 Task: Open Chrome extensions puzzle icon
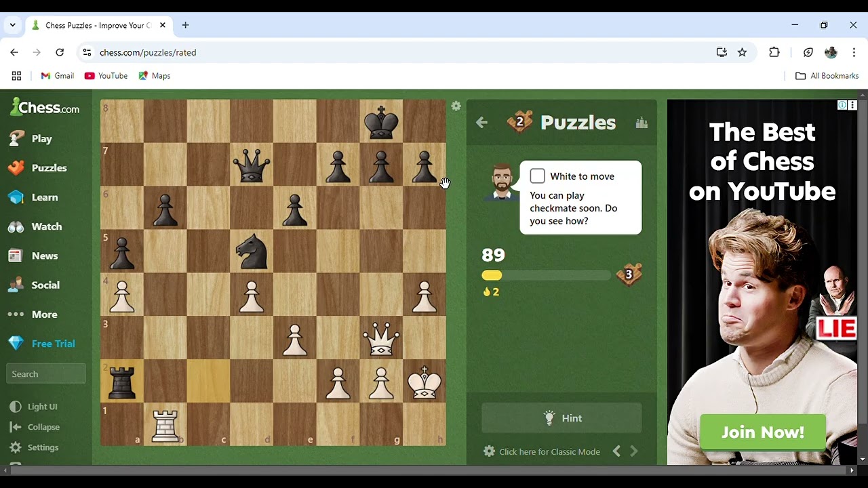click(774, 52)
